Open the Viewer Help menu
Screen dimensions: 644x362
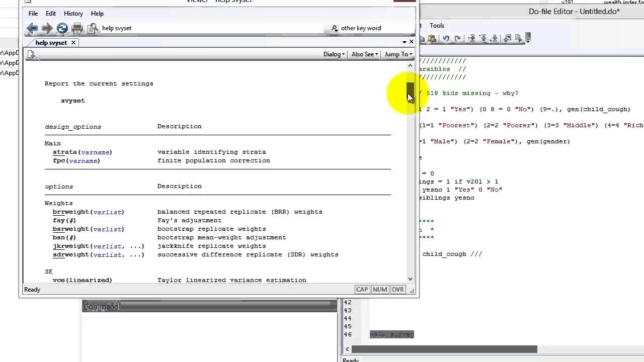pos(97,14)
